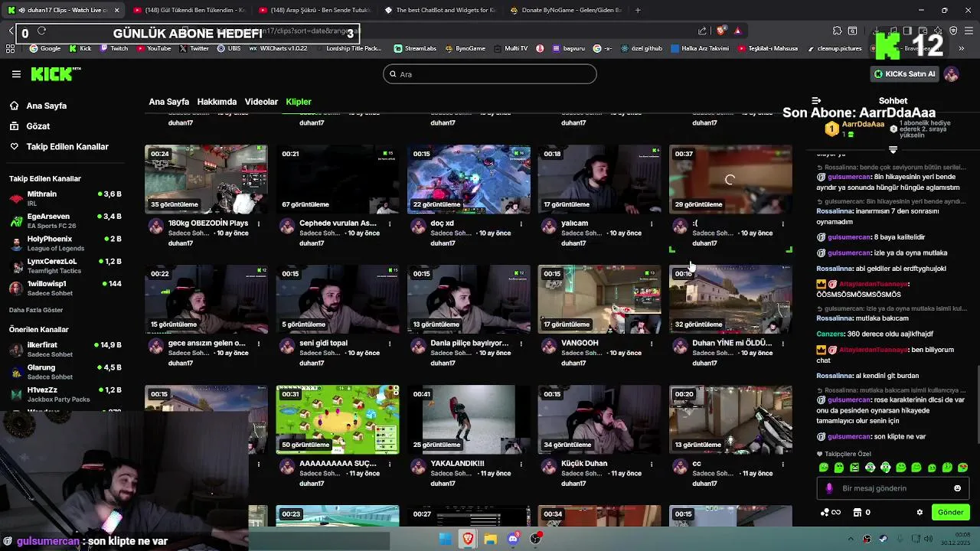
Task: Expand the chat leaderboard chevron
Action: click(x=893, y=149)
